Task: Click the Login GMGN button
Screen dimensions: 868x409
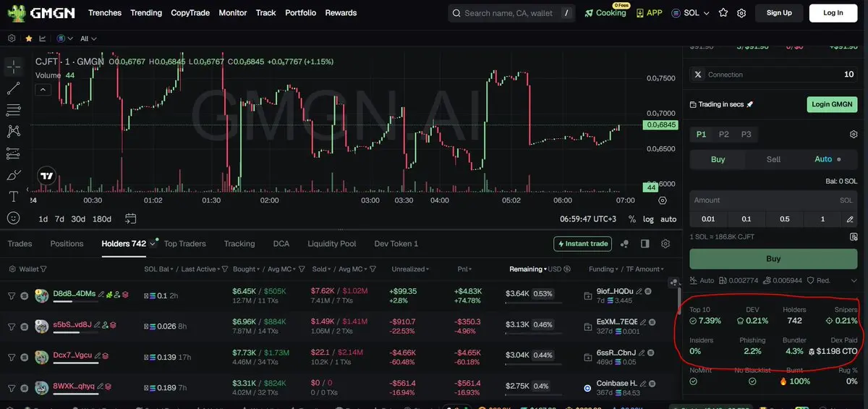Action: pyautogui.click(x=832, y=104)
